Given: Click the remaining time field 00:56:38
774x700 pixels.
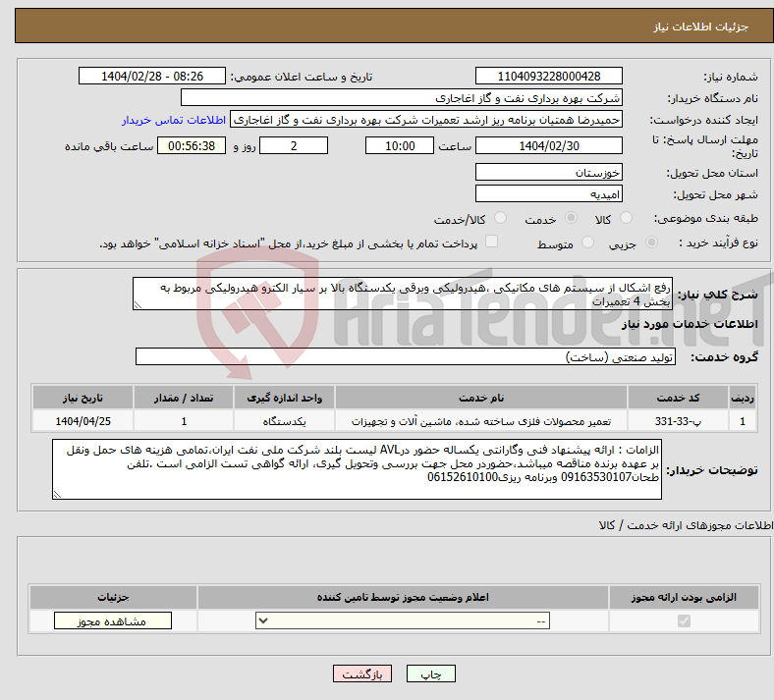Looking at the screenshot, I should tap(192, 146).
